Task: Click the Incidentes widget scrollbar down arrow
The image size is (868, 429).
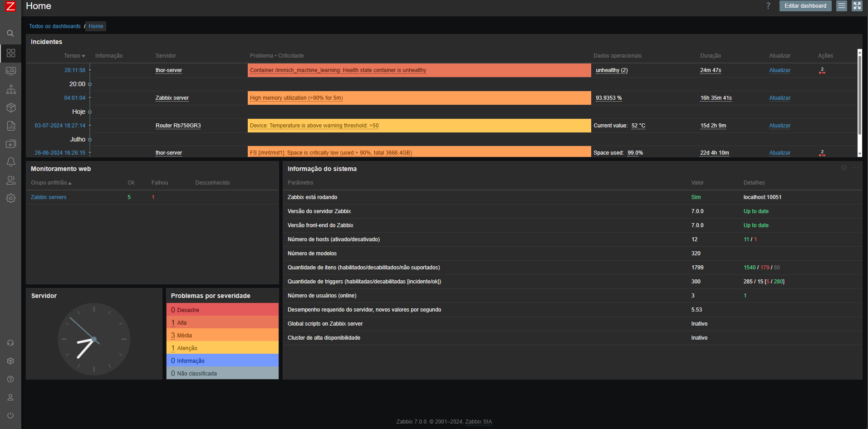Action: click(x=859, y=154)
